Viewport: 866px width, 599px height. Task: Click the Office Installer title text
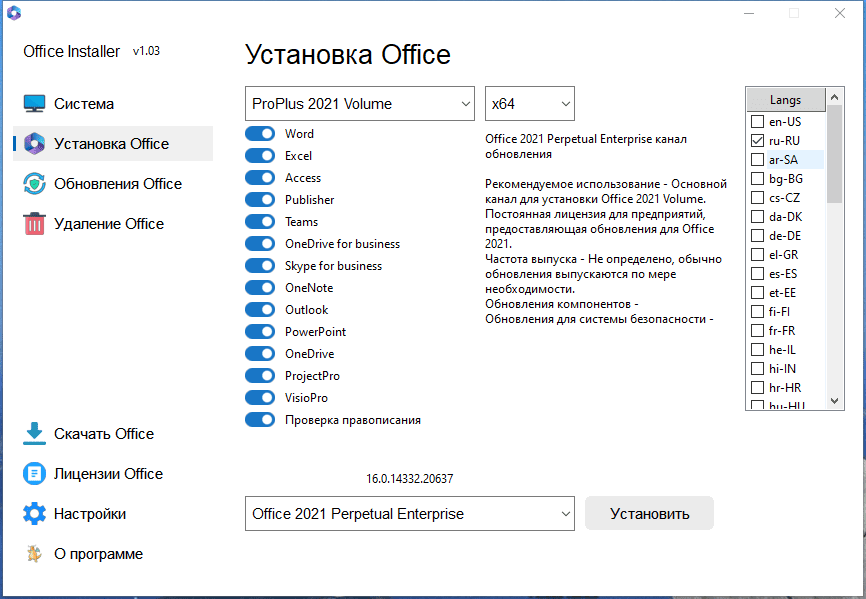point(71,51)
